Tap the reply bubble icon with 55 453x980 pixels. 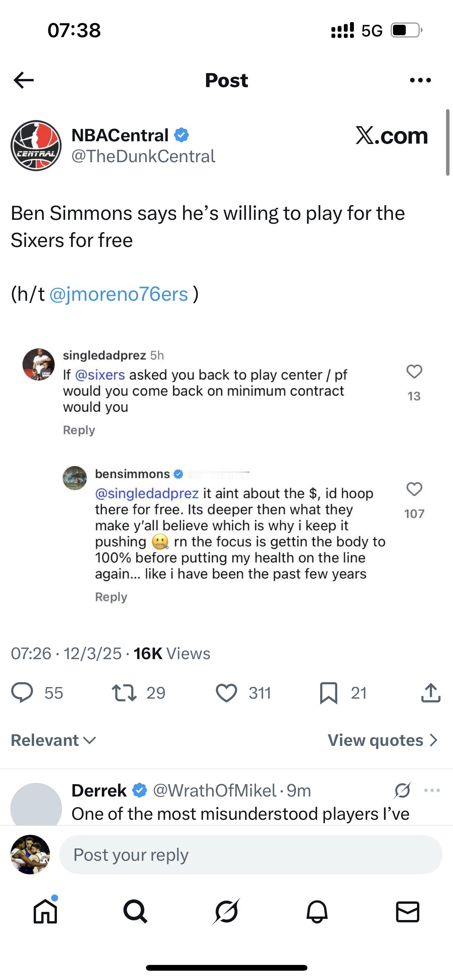22,693
